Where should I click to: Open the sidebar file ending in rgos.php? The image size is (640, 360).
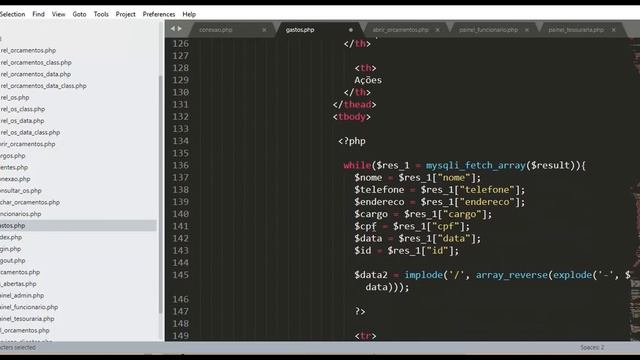[13, 156]
